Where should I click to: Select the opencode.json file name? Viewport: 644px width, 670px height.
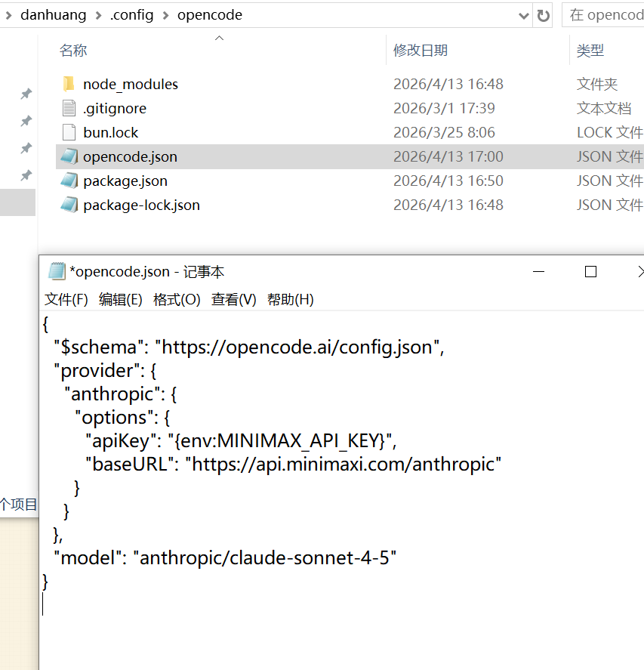[131, 157]
